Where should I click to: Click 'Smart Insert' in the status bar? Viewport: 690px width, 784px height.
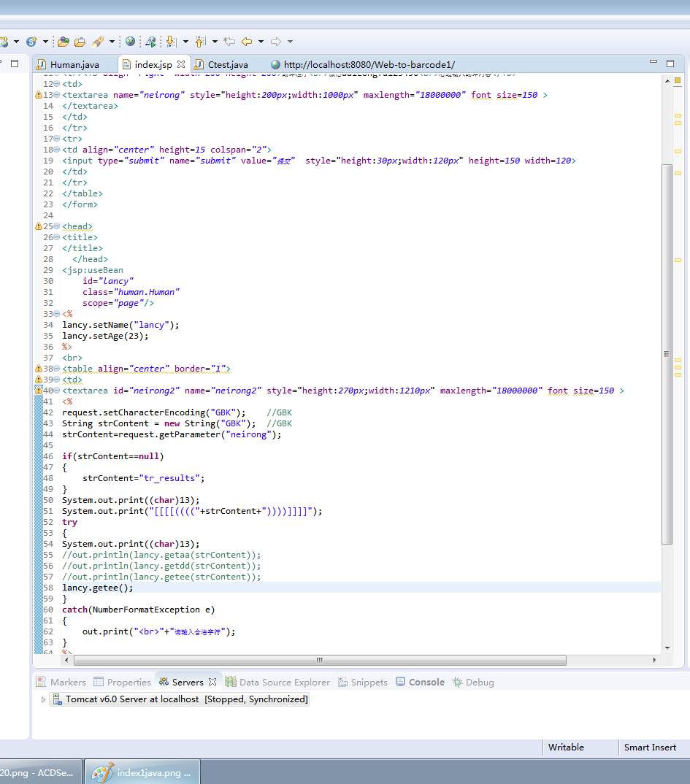pyautogui.click(x=650, y=747)
